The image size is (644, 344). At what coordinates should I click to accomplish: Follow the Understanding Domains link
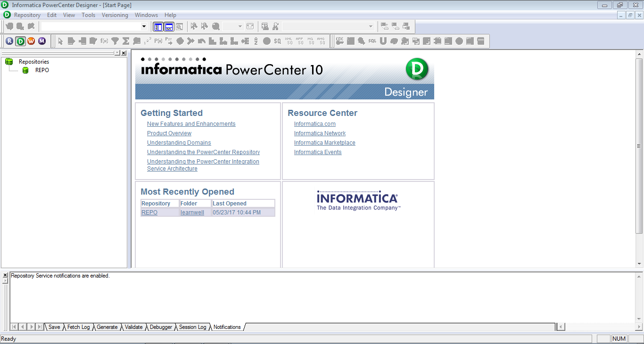point(179,143)
